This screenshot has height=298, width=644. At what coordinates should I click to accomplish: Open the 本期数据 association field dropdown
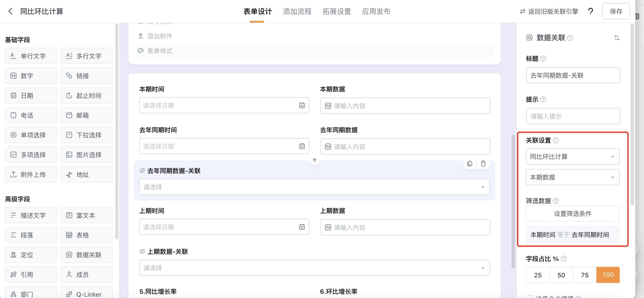tap(573, 177)
